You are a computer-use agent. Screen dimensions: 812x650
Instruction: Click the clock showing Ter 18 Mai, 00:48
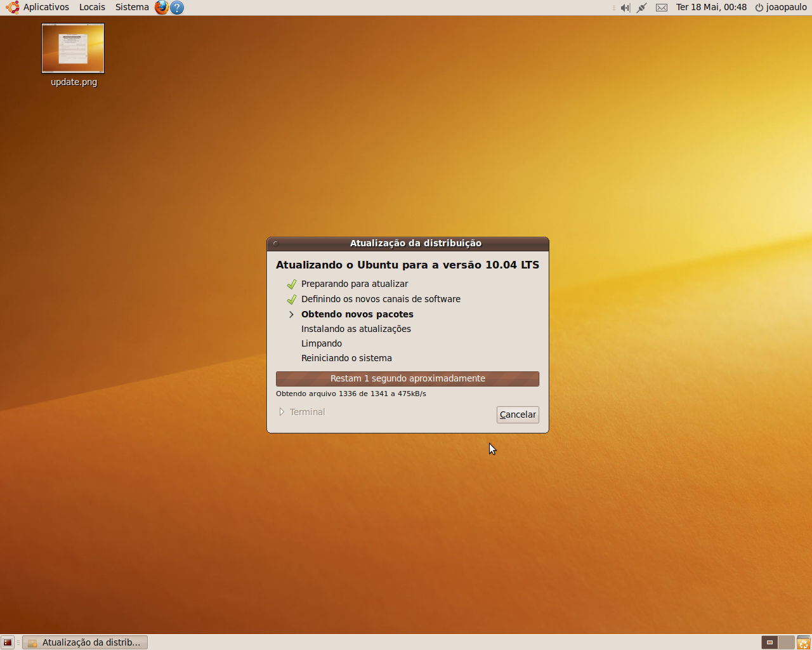point(711,7)
